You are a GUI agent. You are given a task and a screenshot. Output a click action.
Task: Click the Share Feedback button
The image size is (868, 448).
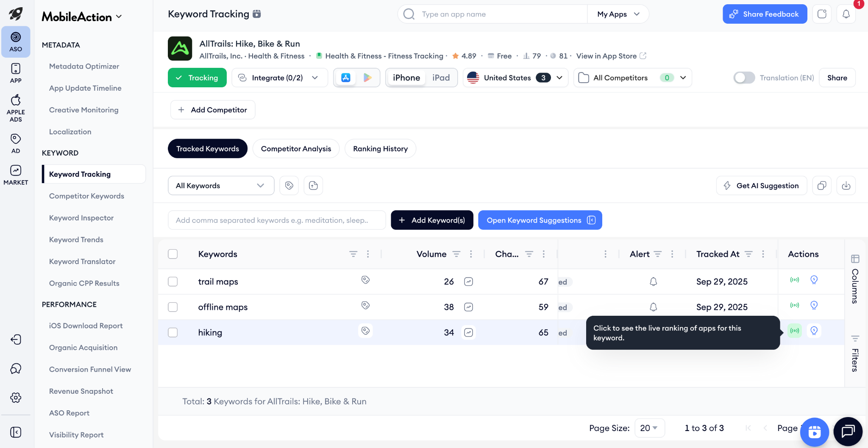(765, 14)
